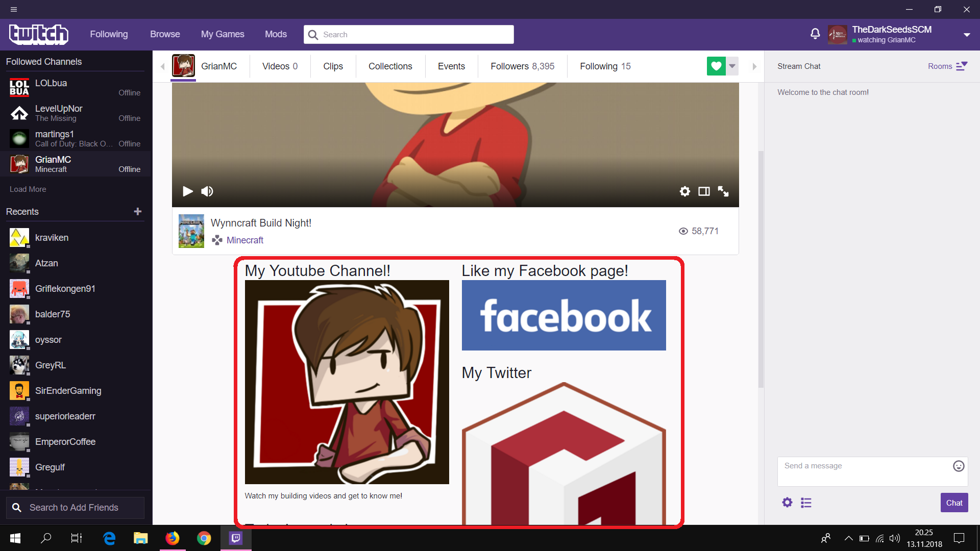Click the Search input field
Screen dimensions: 980x551
tap(409, 34)
